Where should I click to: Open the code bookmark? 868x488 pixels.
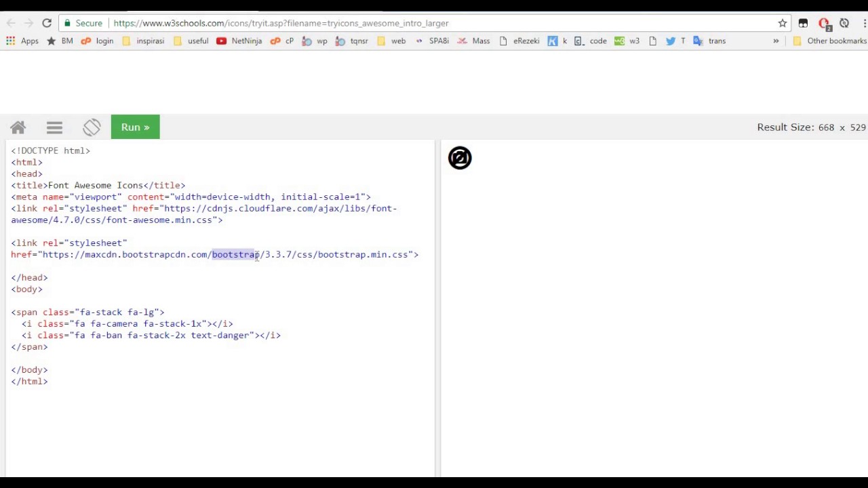(591, 41)
